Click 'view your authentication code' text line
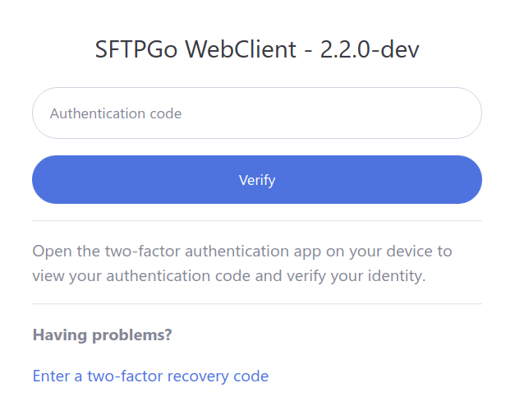The image size is (515, 420). tap(141, 275)
